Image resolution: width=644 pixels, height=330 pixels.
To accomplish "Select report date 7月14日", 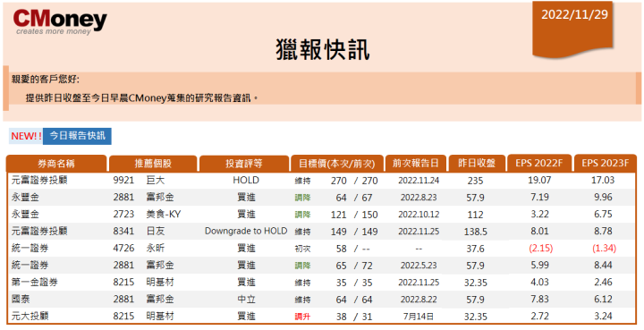I will (x=419, y=317).
